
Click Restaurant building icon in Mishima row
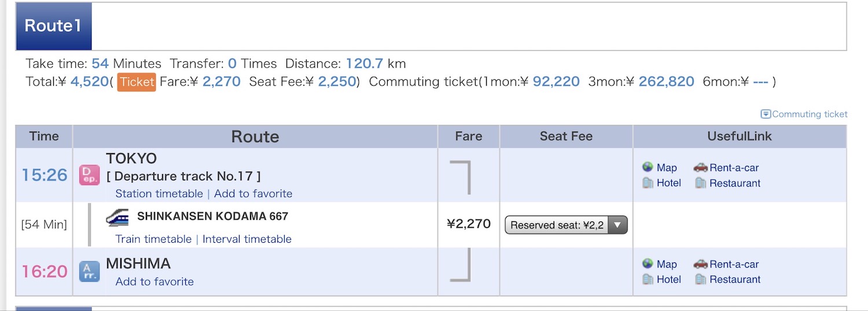(x=701, y=279)
